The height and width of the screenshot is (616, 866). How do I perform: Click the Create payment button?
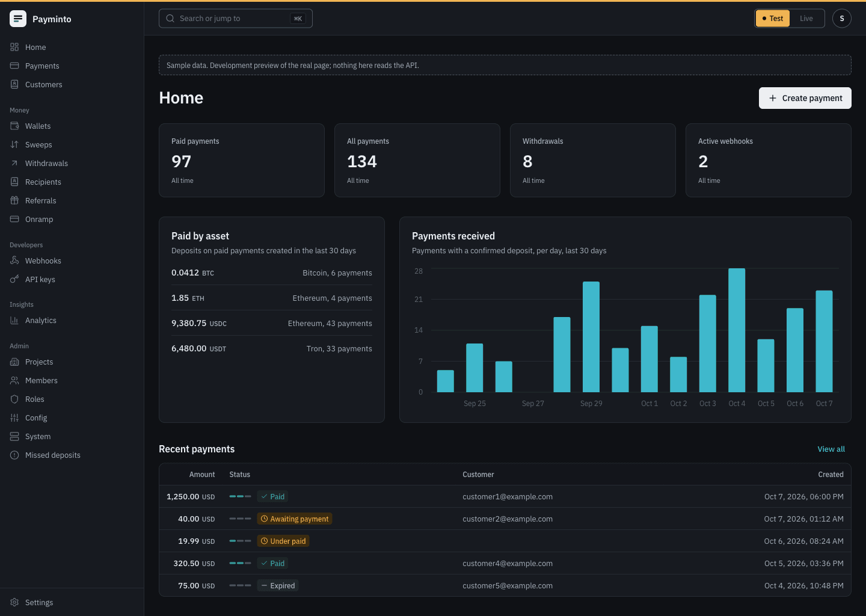click(x=805, y=98)
